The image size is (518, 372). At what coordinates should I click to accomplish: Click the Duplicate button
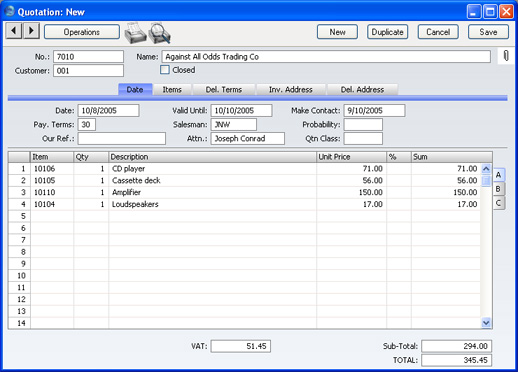click(387, 32)
